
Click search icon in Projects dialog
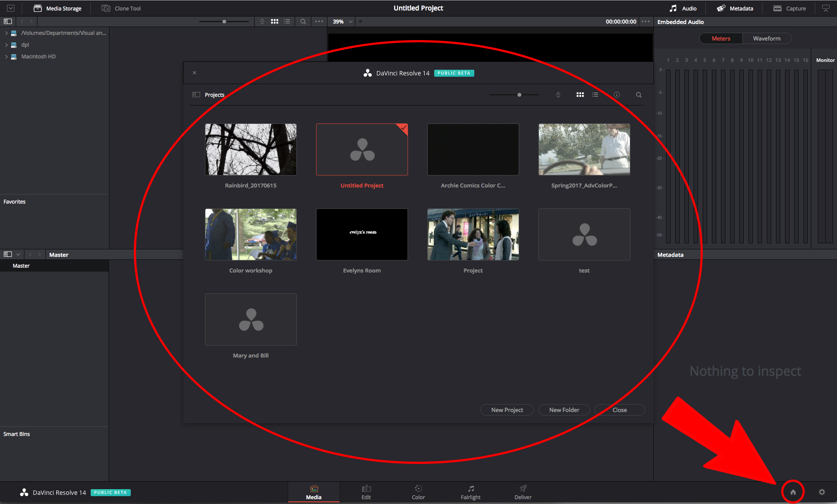639,95
